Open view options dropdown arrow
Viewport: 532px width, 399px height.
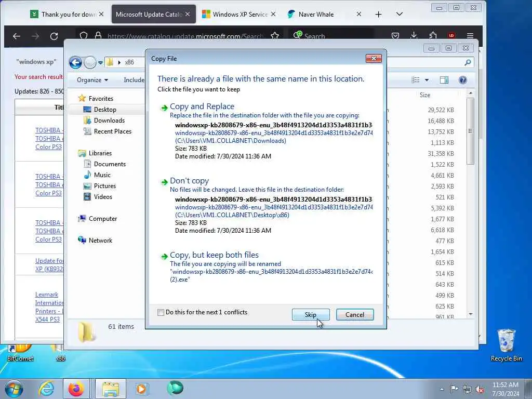click(x=427, y=80)
